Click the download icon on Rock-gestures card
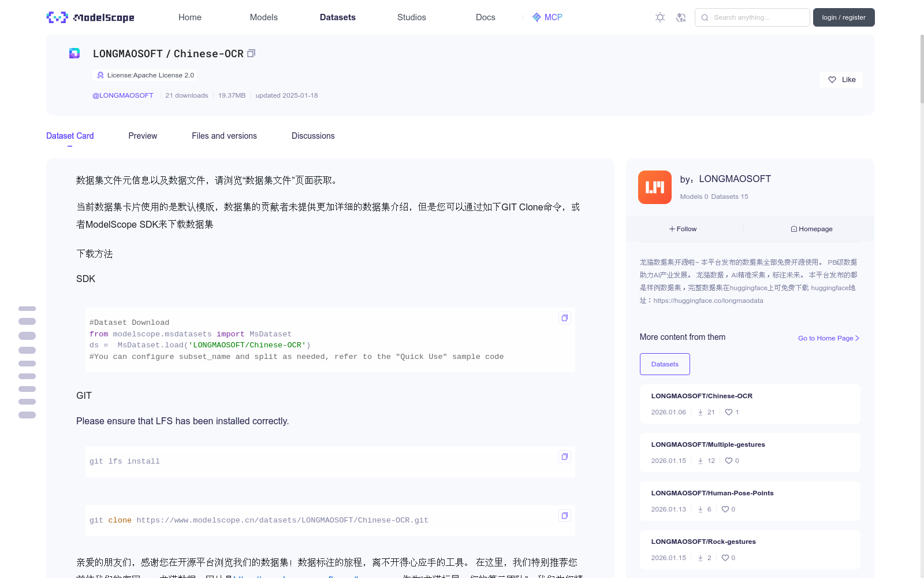 coord(701,558)
